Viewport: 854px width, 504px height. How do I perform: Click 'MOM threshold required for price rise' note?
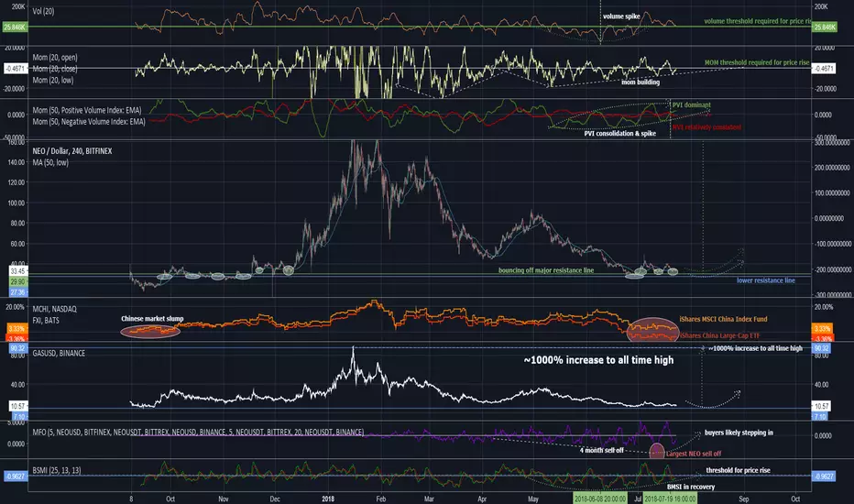(x=757, y=62)
